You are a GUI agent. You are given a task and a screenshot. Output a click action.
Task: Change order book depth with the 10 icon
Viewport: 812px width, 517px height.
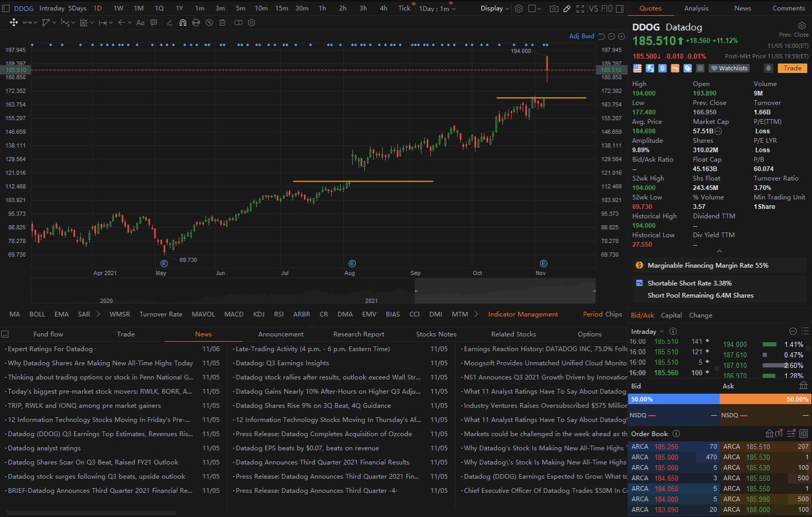pos(804,434)
